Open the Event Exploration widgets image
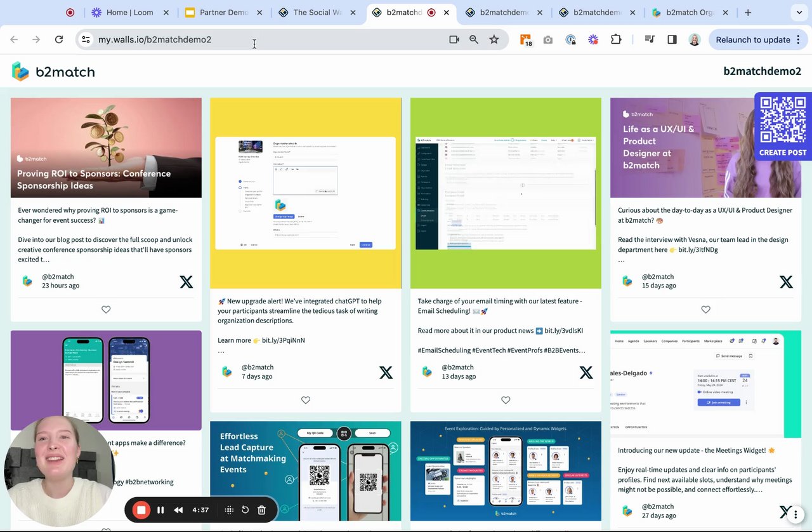This screenshot has width=812, height=532. (506, 470)
